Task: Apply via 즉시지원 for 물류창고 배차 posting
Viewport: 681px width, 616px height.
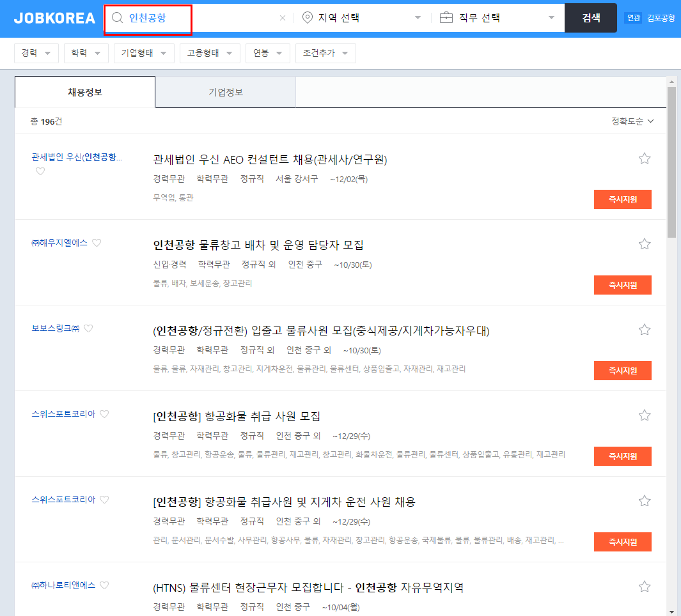Action: pyautogui.click(x=623, y=285)
